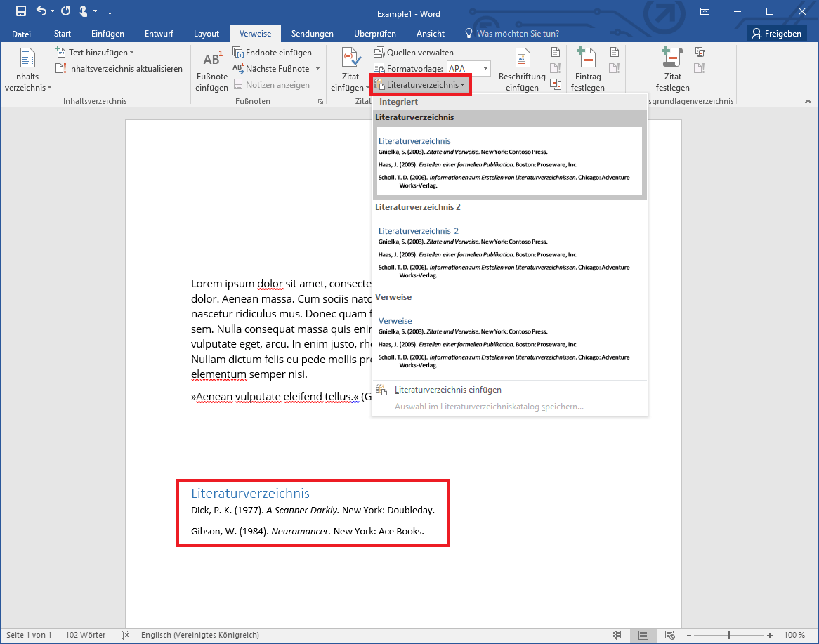Open the Inhaltsverzeichnis gallery button

pyautogui.click(x=27, y=70)
